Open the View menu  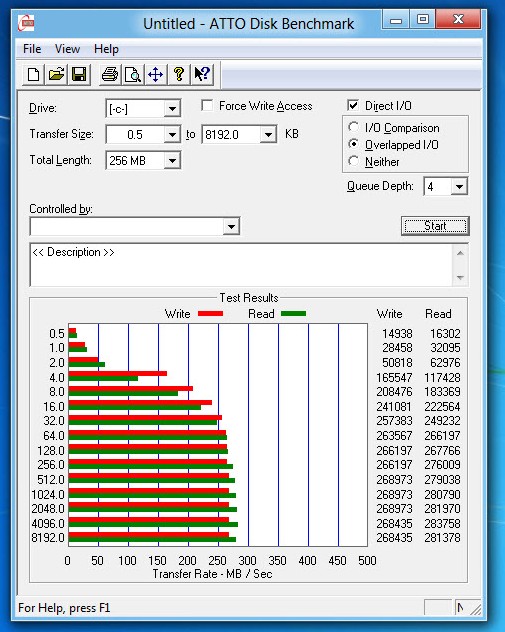(x=67, y=49)
